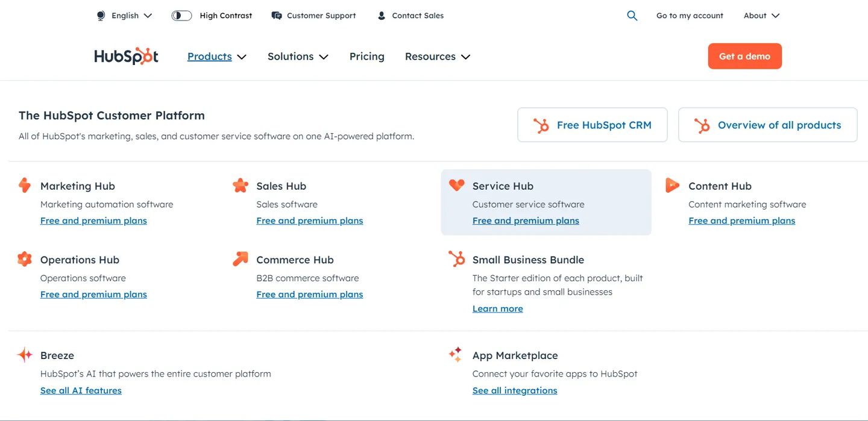
Task: Click the Service Hub heart icon
Action: click(x=457, y=185)
